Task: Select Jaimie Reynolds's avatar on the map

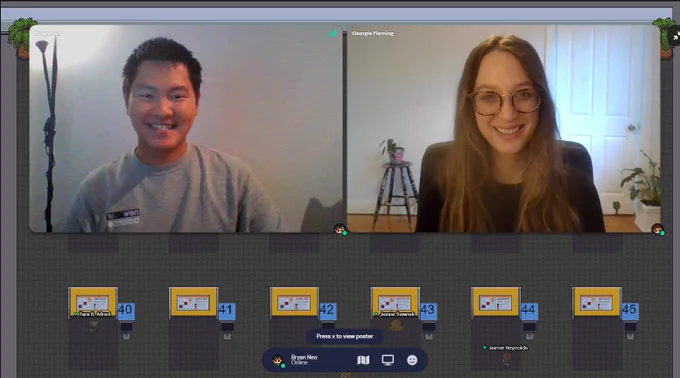Action: [x=507, y=359]
